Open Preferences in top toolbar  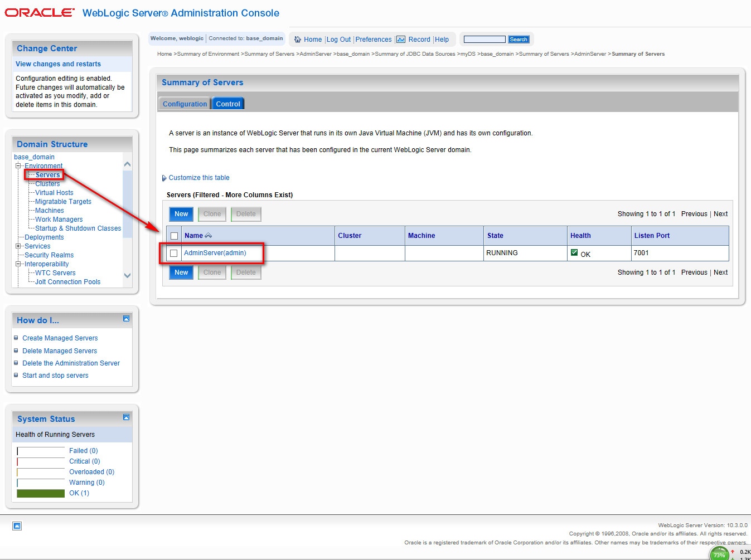pyautogui.click(x=374, y=40)
